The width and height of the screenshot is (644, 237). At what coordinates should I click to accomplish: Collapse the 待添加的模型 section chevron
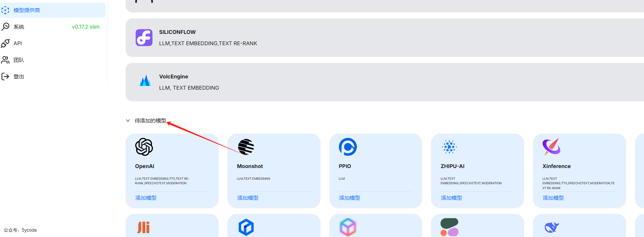coord(128,121)
